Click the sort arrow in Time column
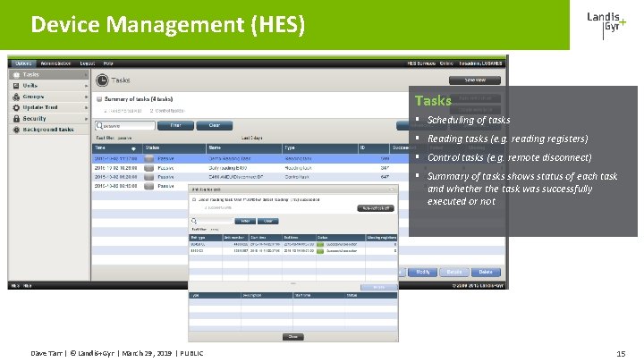644x362 pixels. pyautogui.click(x=133, y=148)
